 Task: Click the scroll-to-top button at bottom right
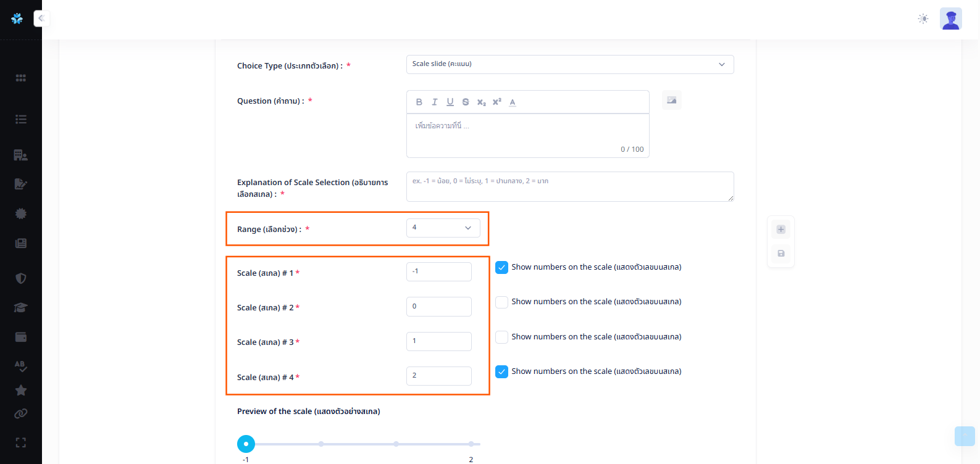964,436
